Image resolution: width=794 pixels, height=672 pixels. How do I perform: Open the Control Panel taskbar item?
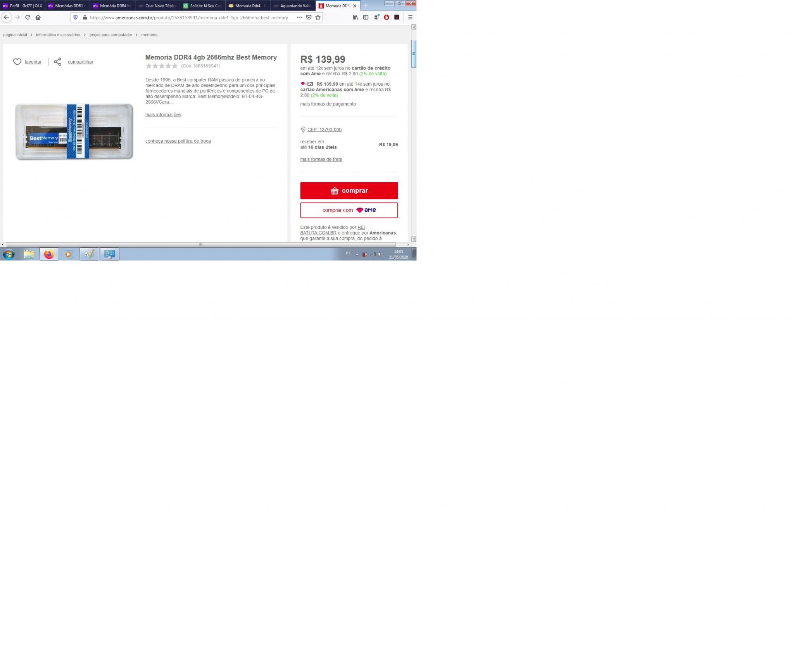click(109, 254)
